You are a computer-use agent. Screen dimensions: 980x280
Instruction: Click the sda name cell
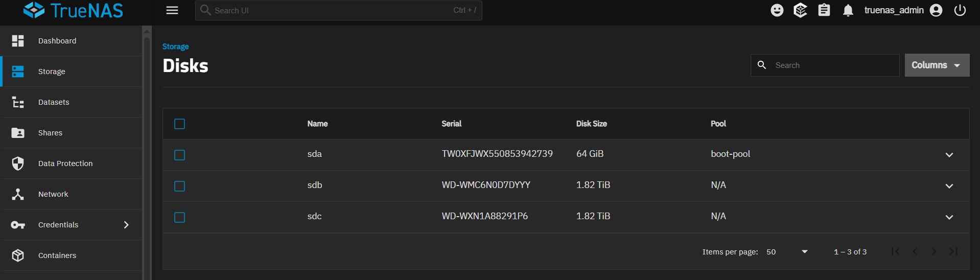tap(314, 154)
